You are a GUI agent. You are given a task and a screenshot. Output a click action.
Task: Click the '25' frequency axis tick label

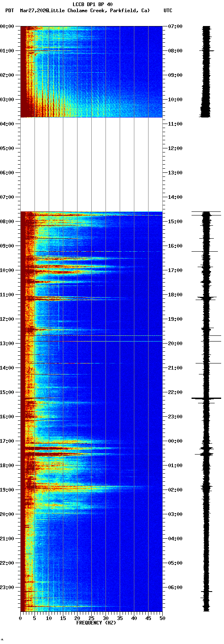91,618
